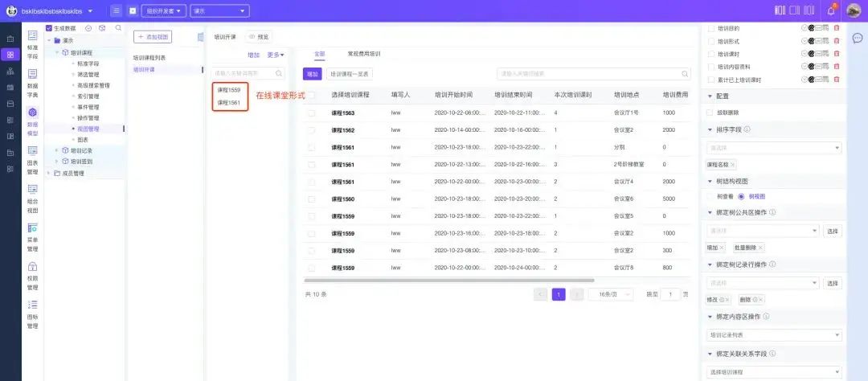Open the 组合视图 panel icon

pos(33,189)
